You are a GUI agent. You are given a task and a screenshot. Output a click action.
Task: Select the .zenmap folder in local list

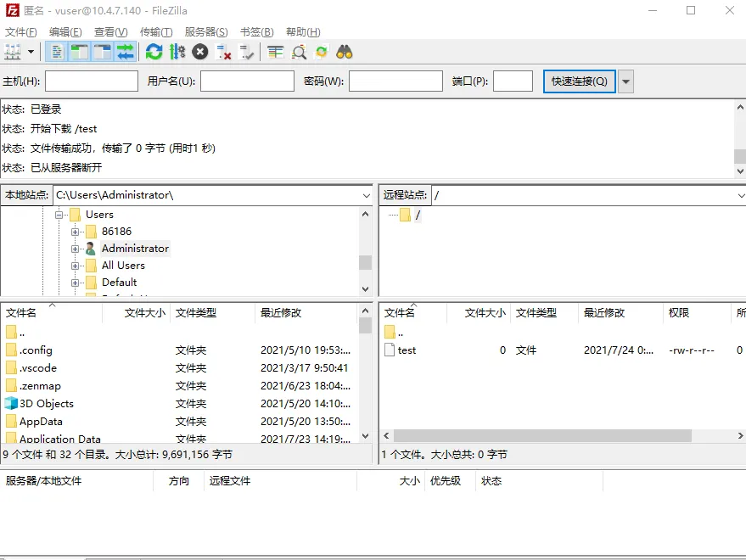coord(40,386)
